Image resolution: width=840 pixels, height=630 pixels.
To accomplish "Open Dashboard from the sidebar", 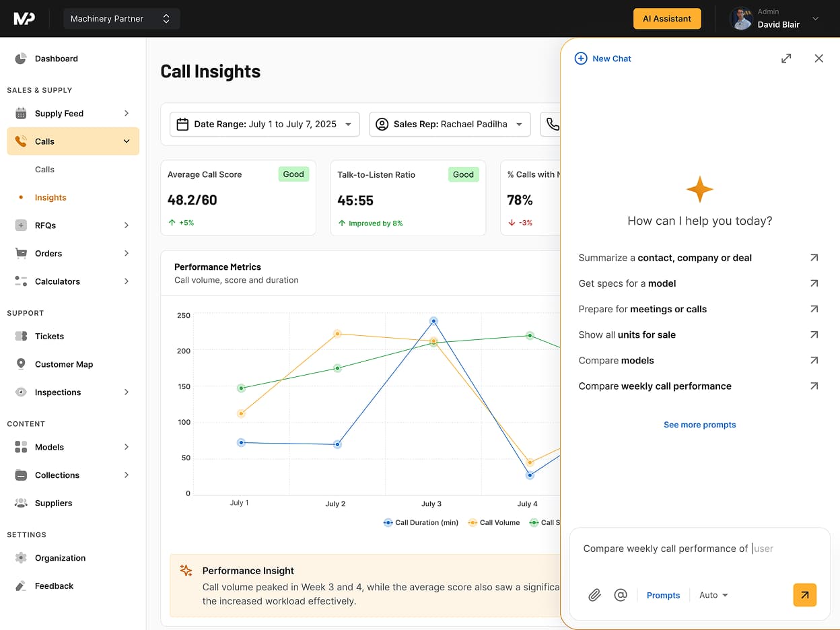I will click(56, 59).
